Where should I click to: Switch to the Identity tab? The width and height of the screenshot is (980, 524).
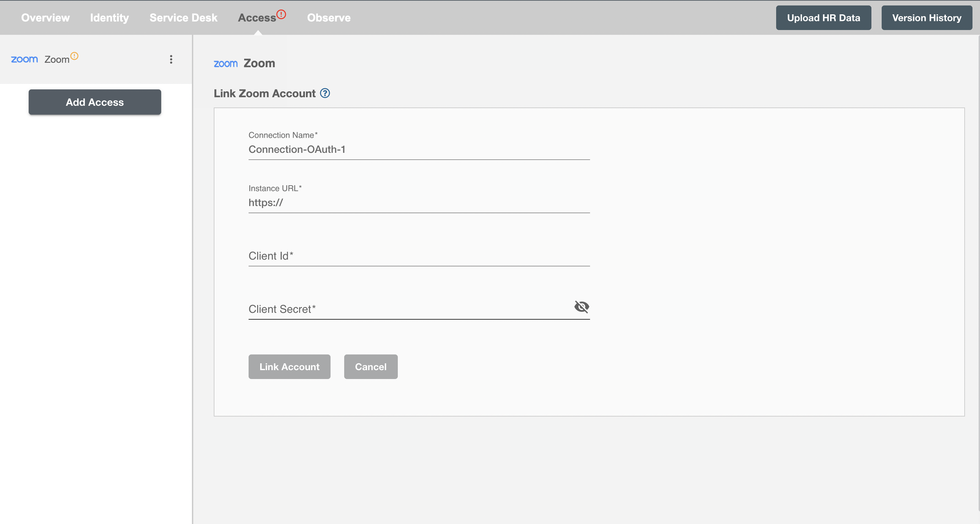pyautogui.click(x=109, y=18)
